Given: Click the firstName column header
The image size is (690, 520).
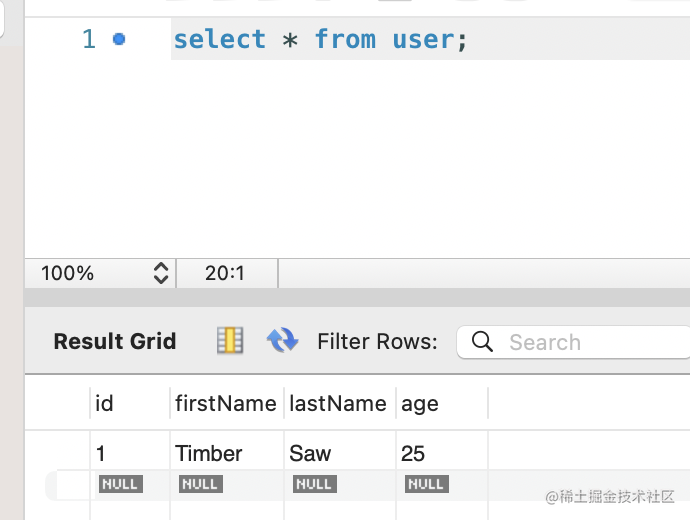Looking at the screenshot, I should click(x=225, y=403).
